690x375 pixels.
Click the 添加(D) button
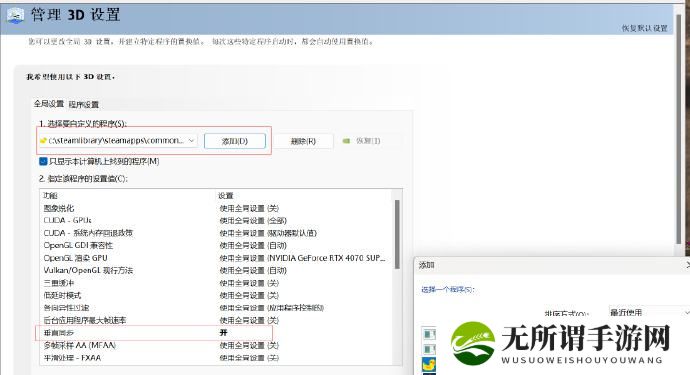click(235, 141)
